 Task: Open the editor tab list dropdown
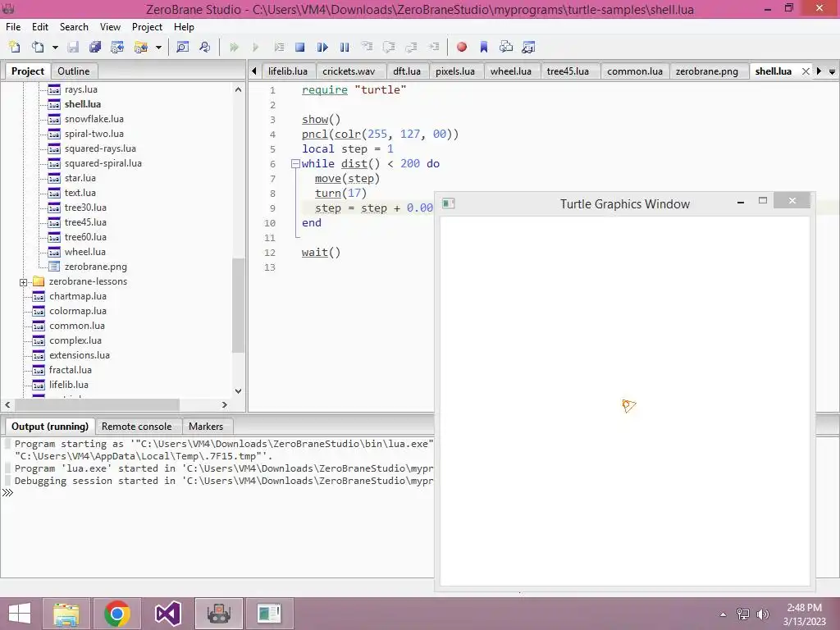click(832, 71)
